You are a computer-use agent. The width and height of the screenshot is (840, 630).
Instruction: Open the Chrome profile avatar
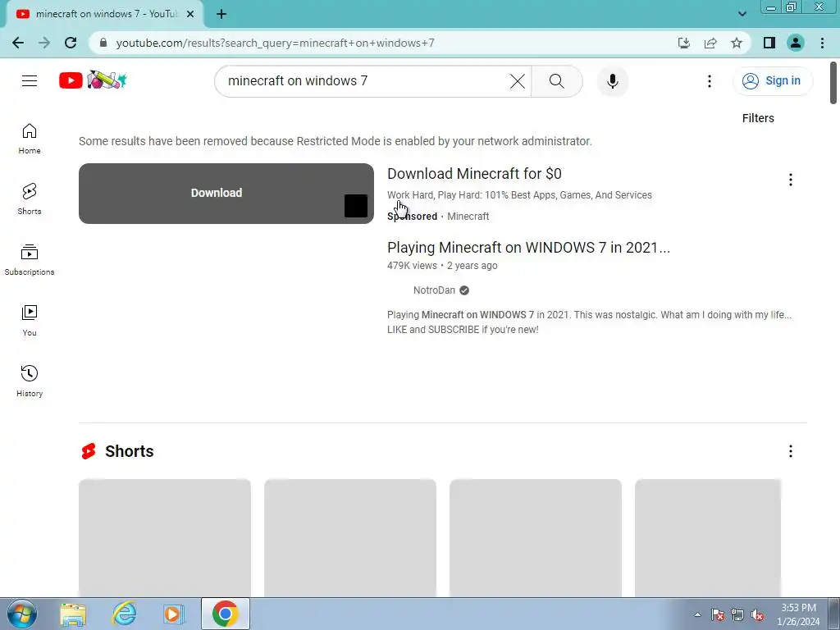[x=796, y=43]
